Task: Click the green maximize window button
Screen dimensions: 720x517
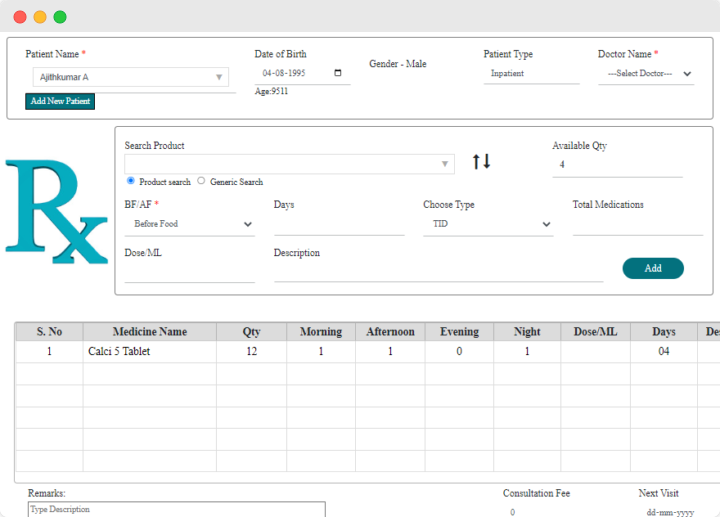Action: pos(60,17)
